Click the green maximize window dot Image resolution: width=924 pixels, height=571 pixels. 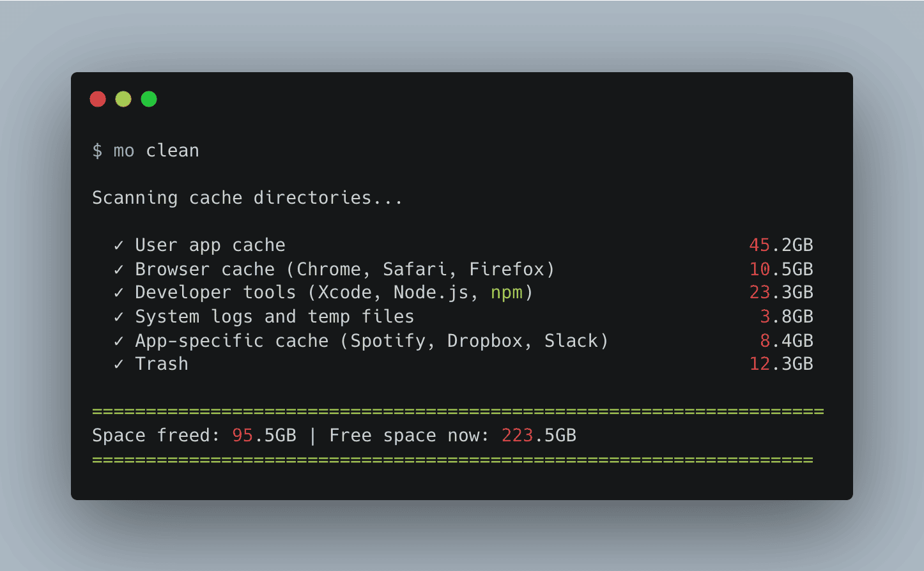149,99
